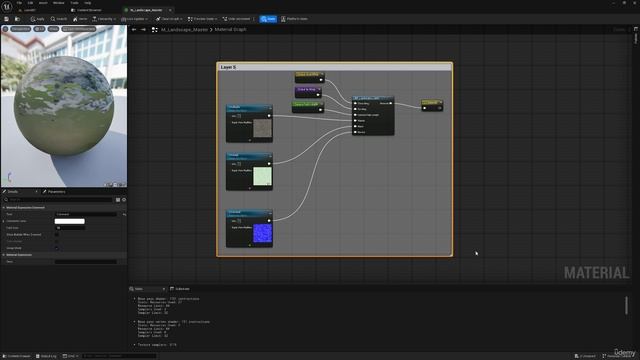Screen dimensions: 640x360
Task: Open the Perspective view mode dropdown
Action: click(x=20, y=29)
